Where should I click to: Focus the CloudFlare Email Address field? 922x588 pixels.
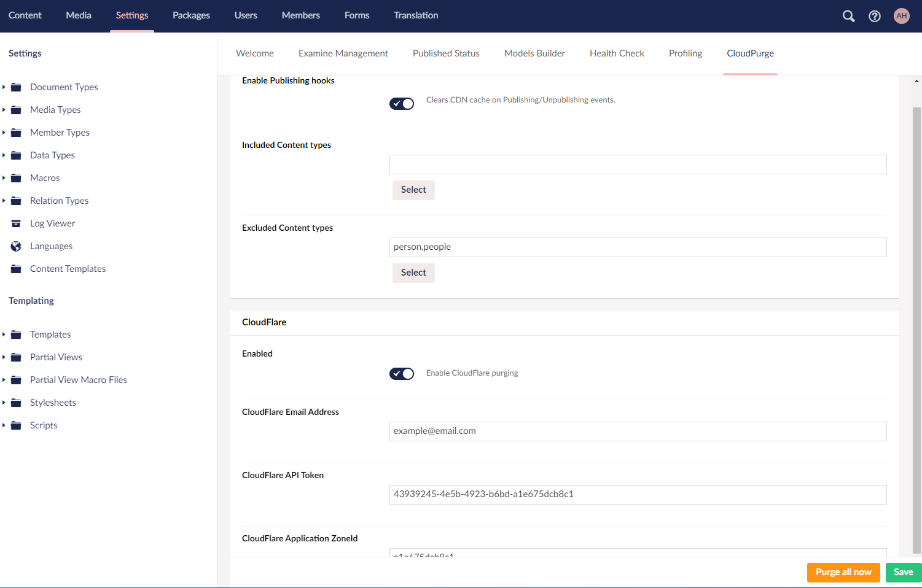[638, 431]
